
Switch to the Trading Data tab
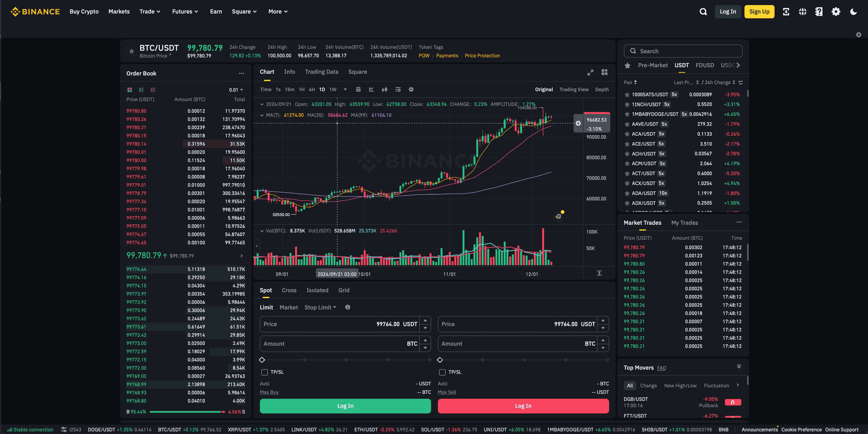coord(321,72)
